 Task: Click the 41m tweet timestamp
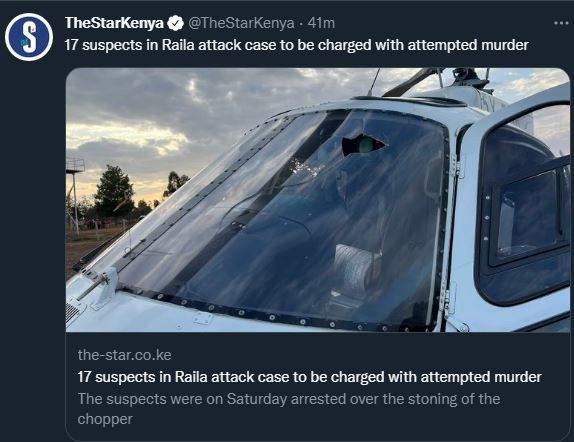tap(321, 23)
